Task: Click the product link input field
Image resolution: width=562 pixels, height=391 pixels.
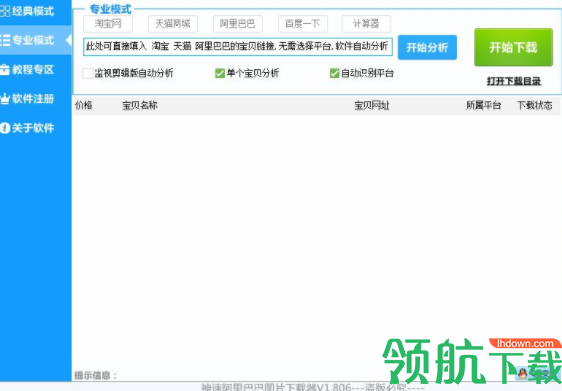Action: [x=238, y=47]
